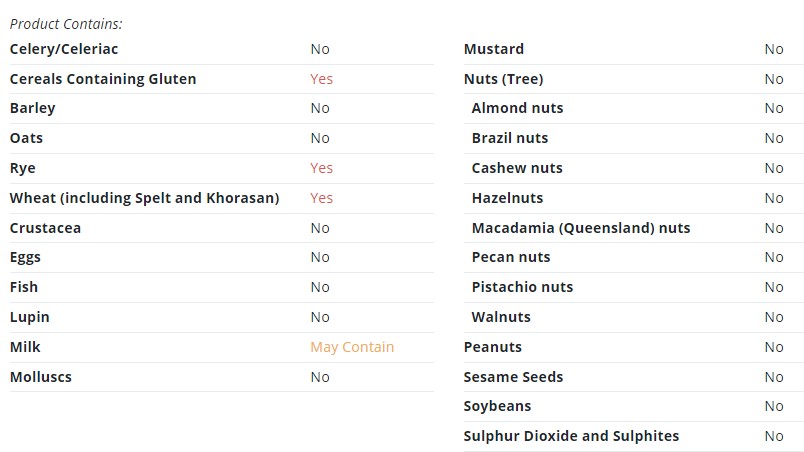Select the Molluscs allergen label
The image size is (804, 452).
41,377
